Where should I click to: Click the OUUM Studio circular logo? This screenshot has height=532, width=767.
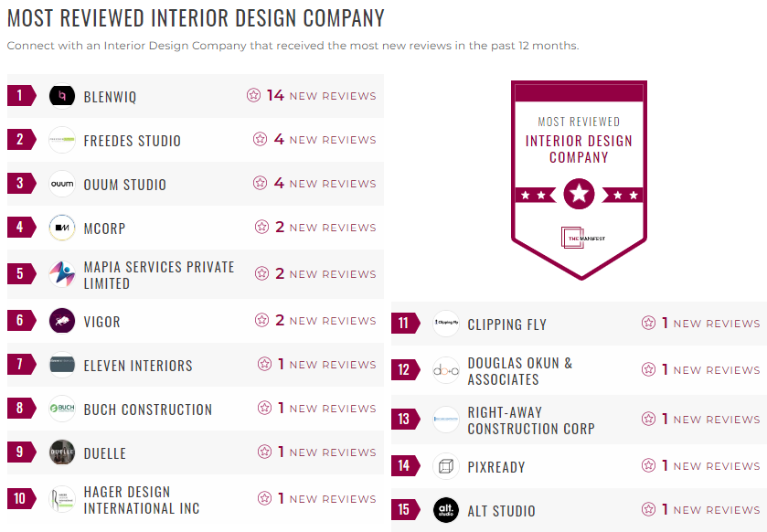tap(62, 183)
